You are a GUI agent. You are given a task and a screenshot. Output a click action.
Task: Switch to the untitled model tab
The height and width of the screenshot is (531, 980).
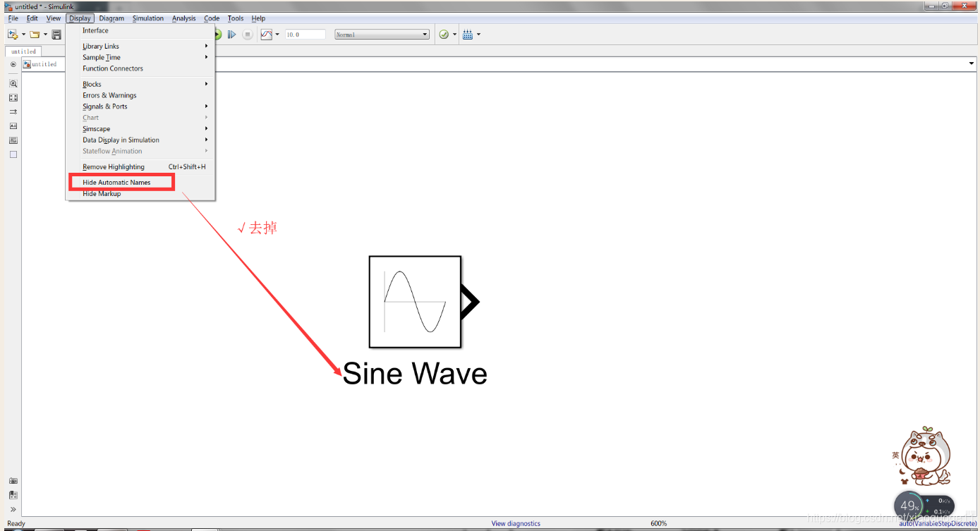pos(23,51)
